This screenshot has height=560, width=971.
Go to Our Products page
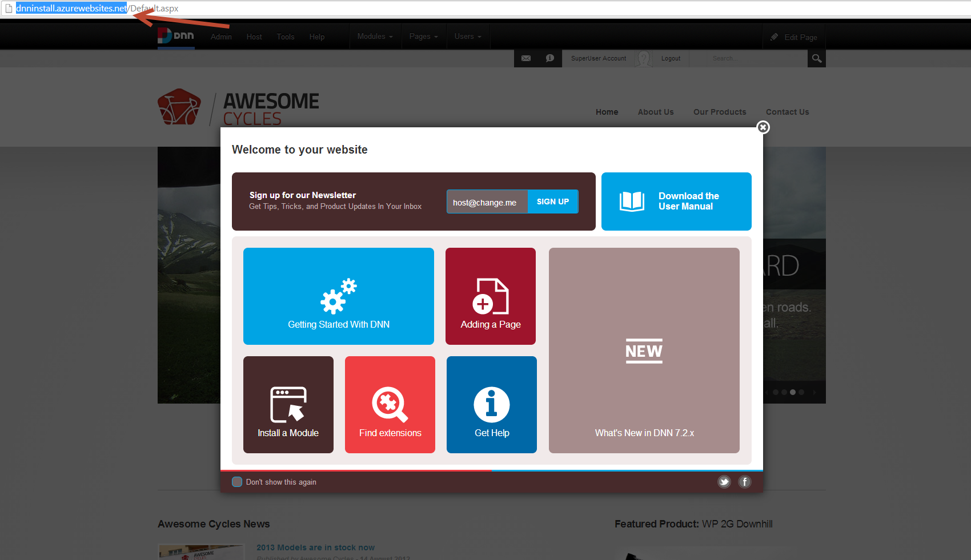pos(720,112)
